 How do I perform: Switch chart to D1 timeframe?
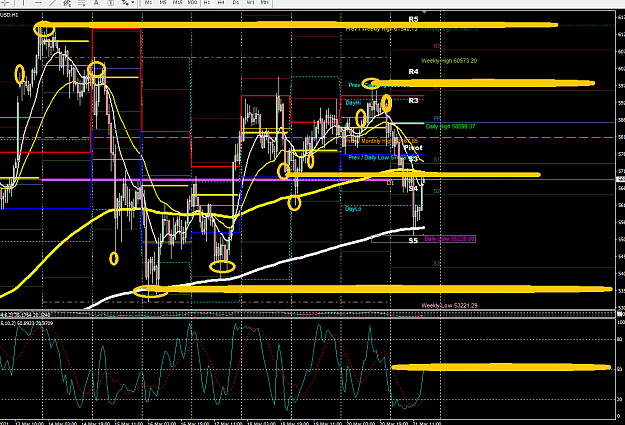click(x=236, y=2)
